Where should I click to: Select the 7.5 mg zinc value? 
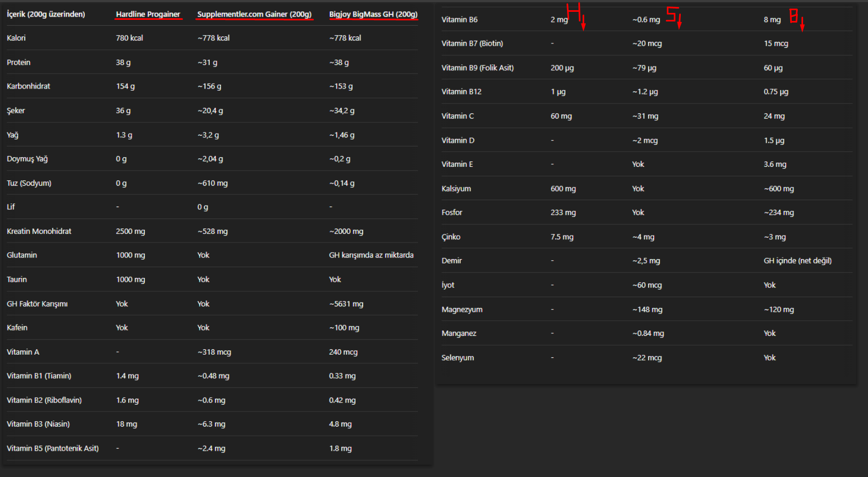(x=562, y=237)
